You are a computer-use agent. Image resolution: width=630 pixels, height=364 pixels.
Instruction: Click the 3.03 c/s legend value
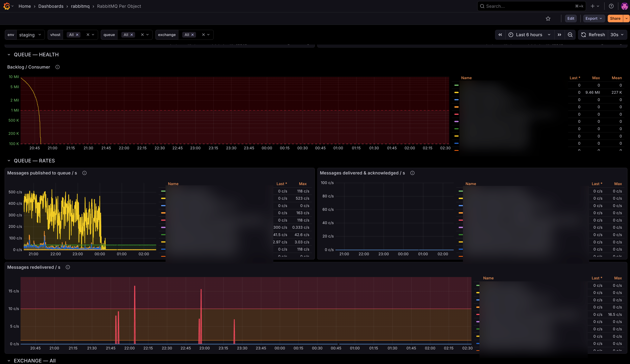(302, 242)
